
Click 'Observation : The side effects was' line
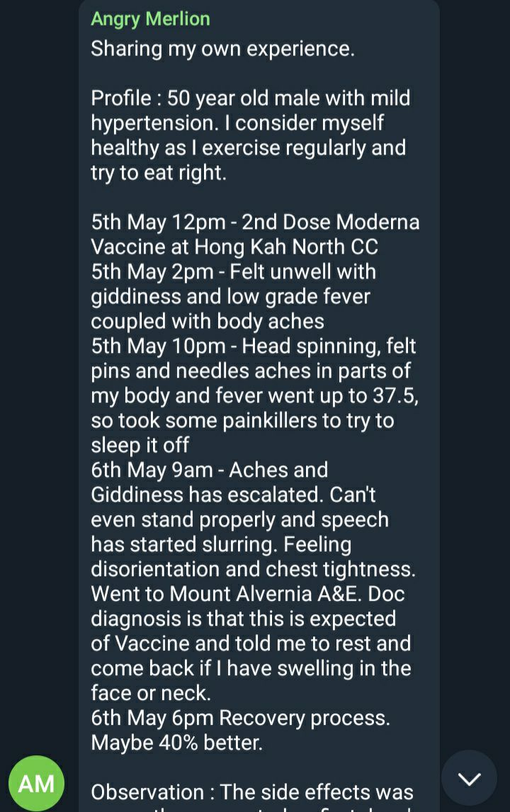(252, 792)
